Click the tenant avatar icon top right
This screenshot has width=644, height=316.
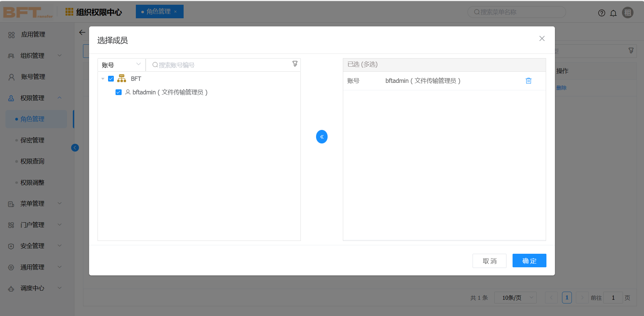(x=628, y=12)
